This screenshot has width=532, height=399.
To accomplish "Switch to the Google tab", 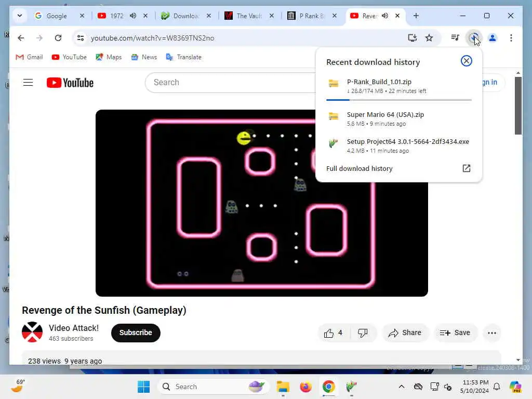I will [56, 16].
